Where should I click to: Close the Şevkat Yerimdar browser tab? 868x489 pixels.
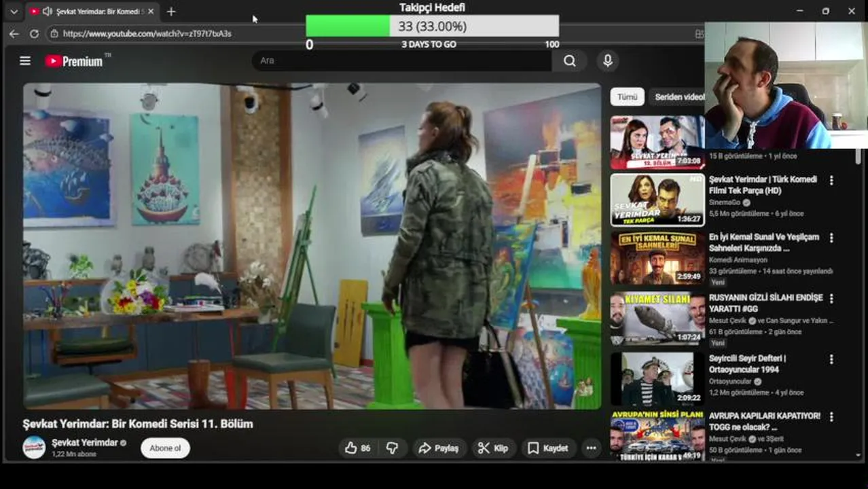point(151,12)
